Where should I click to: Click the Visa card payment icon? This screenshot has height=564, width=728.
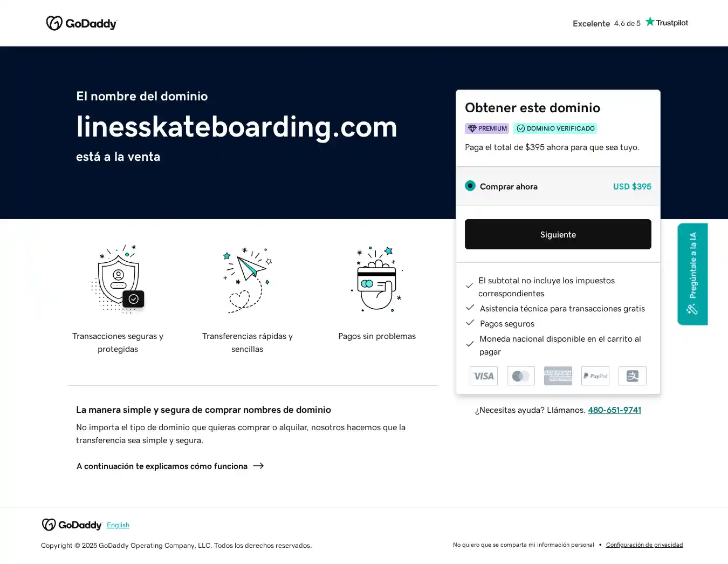484,376
